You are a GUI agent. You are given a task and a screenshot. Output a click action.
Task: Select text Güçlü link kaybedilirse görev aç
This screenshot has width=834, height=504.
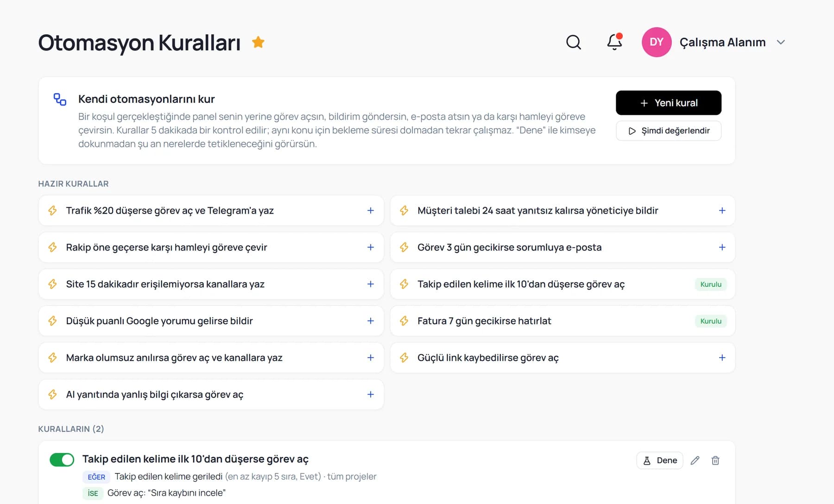pyautogui.click(x=488, y=358)
